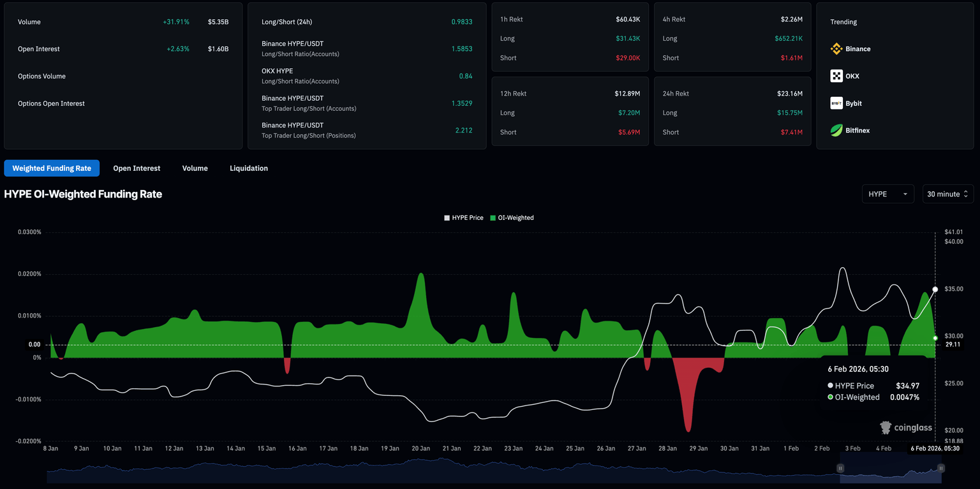Switch to the Open Interest tab
The image size is (980, 489).
pos(137,168)
